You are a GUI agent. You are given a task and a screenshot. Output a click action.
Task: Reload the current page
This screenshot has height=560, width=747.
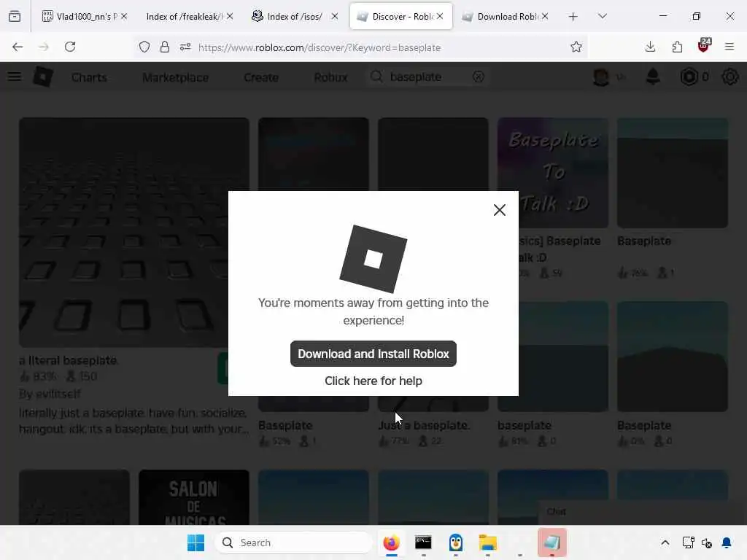70,47
